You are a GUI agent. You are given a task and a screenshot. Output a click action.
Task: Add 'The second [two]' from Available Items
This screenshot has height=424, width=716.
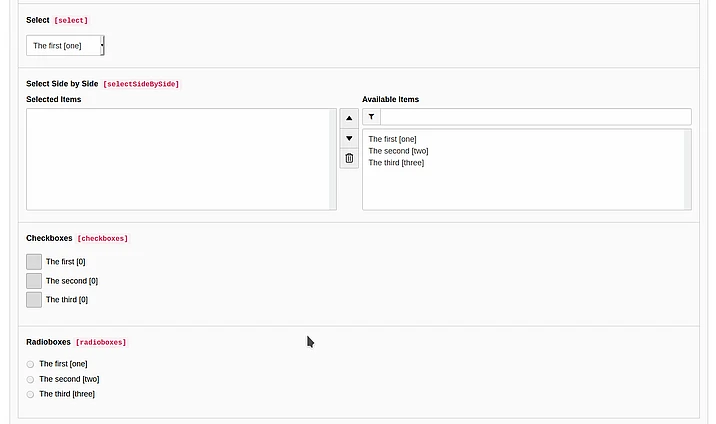[x=397, y=151]
